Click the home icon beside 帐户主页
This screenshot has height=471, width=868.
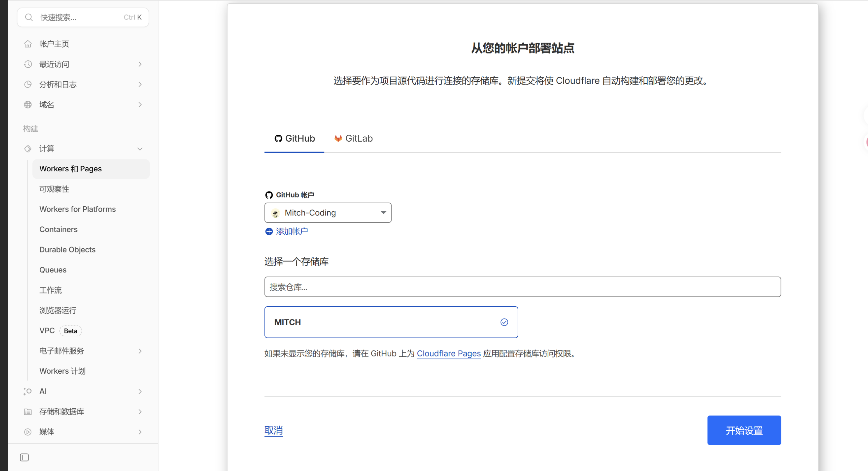pos(28,44)
